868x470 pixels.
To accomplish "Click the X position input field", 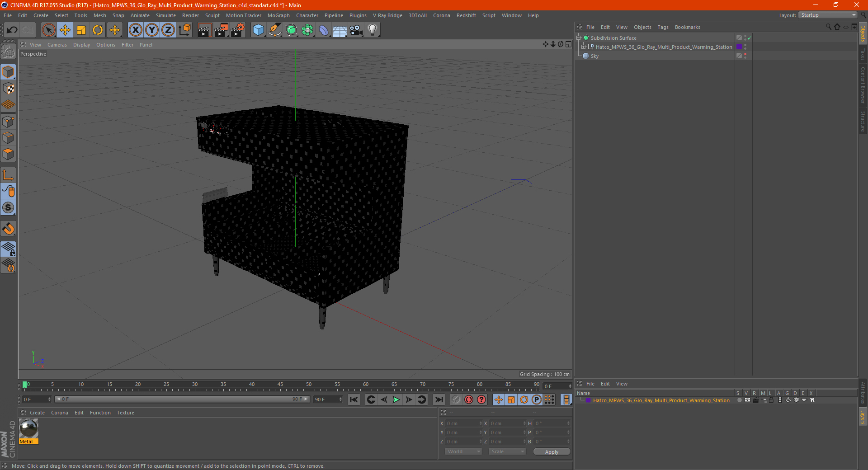I will [x=464, y=423].
